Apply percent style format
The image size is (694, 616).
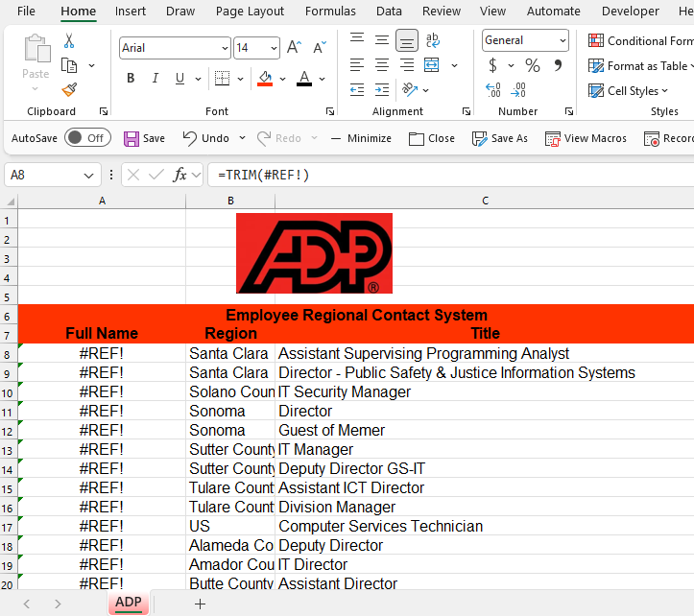click(533, 66)
